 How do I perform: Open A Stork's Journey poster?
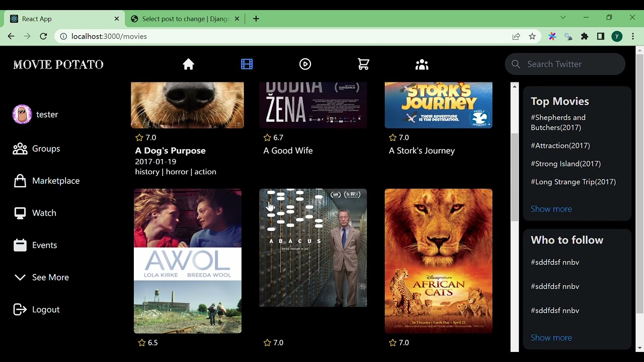pyautogui.click(x=439, y=105)
